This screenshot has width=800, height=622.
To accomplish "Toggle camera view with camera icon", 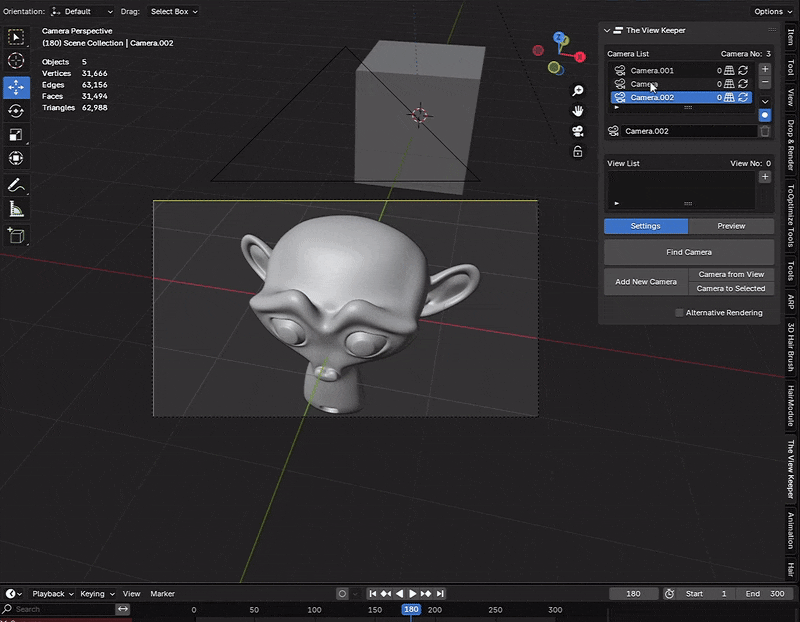I will 578,131.
